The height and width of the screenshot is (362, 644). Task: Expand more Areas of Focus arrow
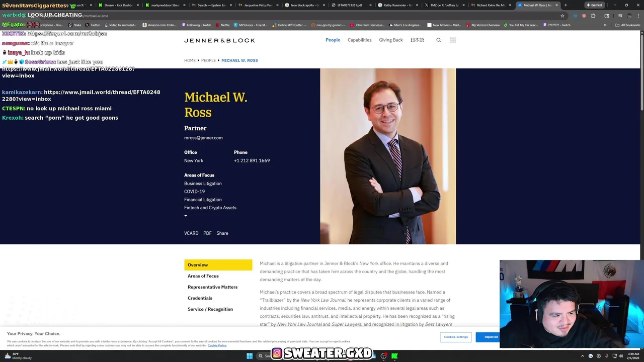tap(186, 216)
